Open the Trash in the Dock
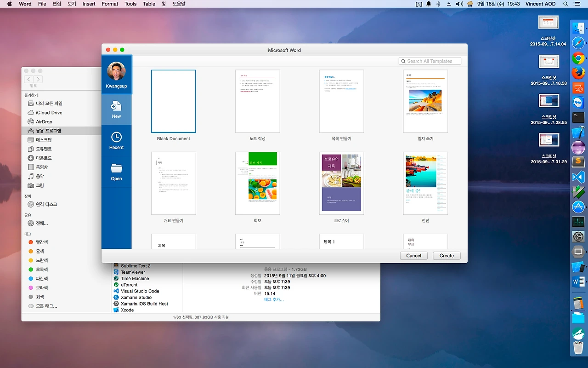 (x=578, y=348)
